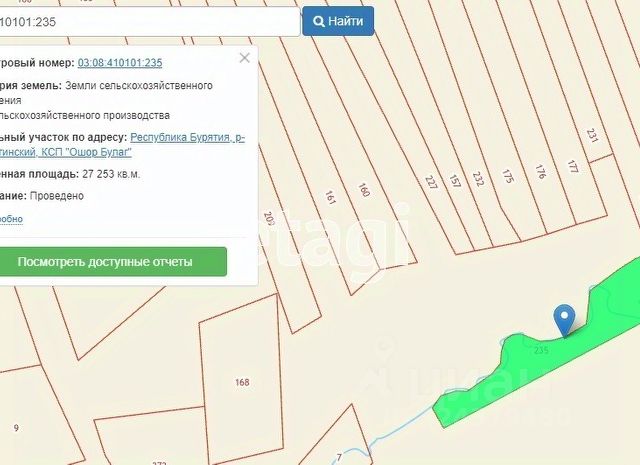Select parcel labeled 157 on map
Image resolution: width=640 pixels, height=465 pixels.
[455, 180]
